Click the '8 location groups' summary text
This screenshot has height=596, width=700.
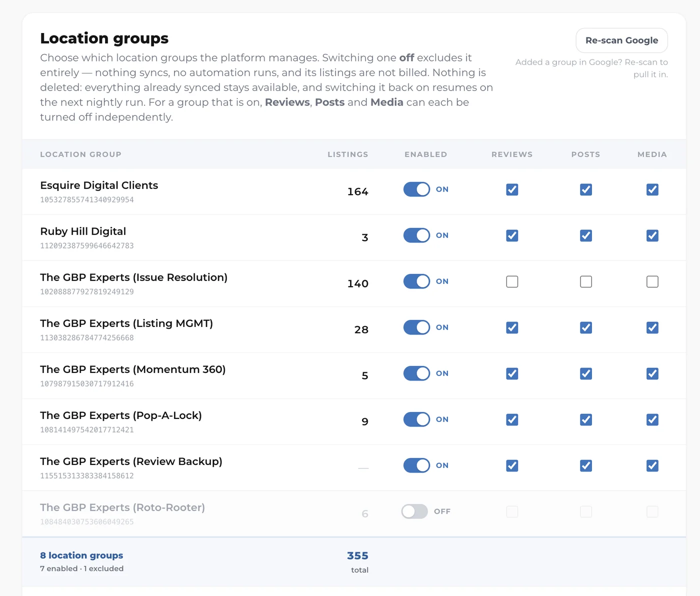(81, 555)
